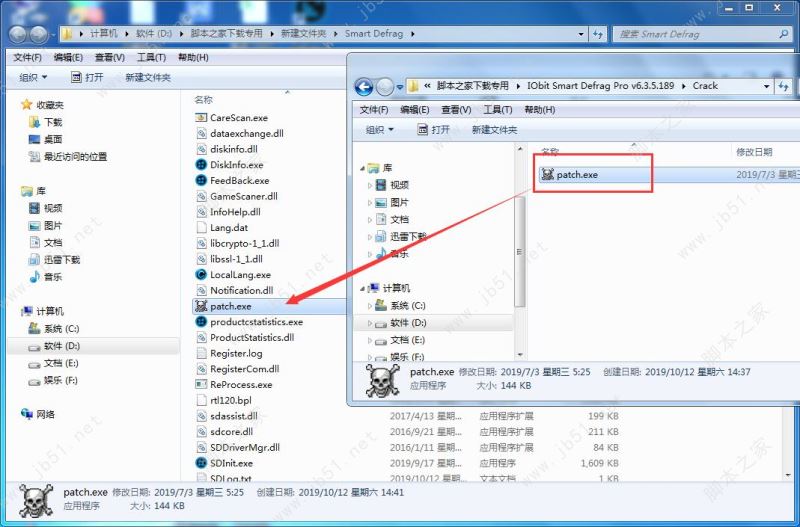Expand address history dropdown in Smart Defrag window
Image resolution: width=800 pixels, height=527 pixels.
[581, 34]
